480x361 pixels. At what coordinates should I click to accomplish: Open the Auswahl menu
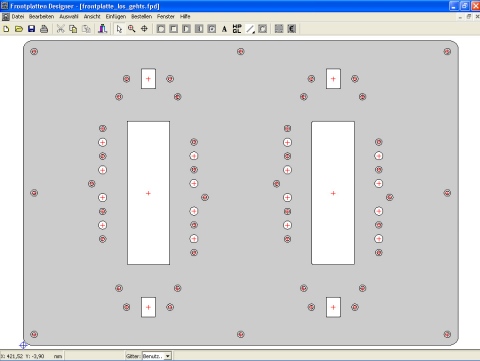(x=69, y=17)
